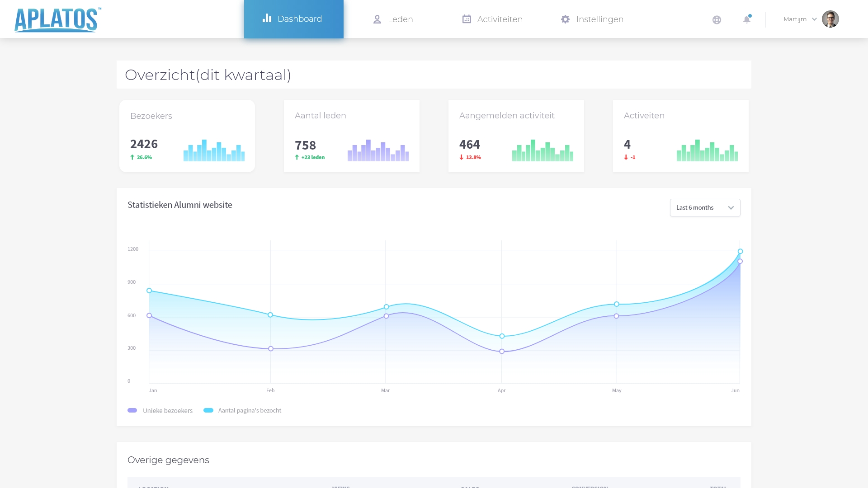The image size is (868, 488).
Task: Open the Aantal leden card
Action: [351, 136]
